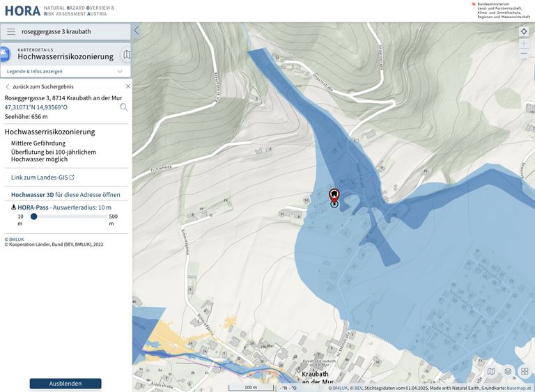The height and width of the screenshot is (392, 535).
Task: Expand the 'Legende & Infos anzeigen' section
Action: [x=65, y=71]
